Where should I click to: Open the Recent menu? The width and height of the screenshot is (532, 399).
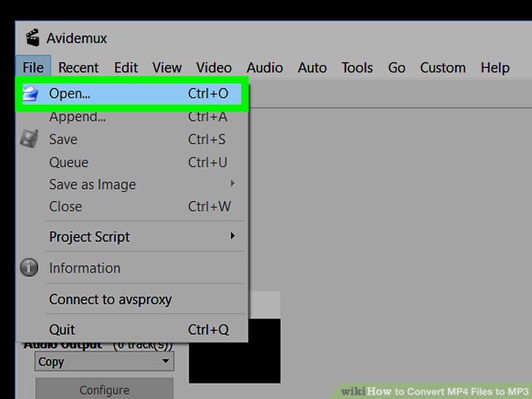click(78, 68)
